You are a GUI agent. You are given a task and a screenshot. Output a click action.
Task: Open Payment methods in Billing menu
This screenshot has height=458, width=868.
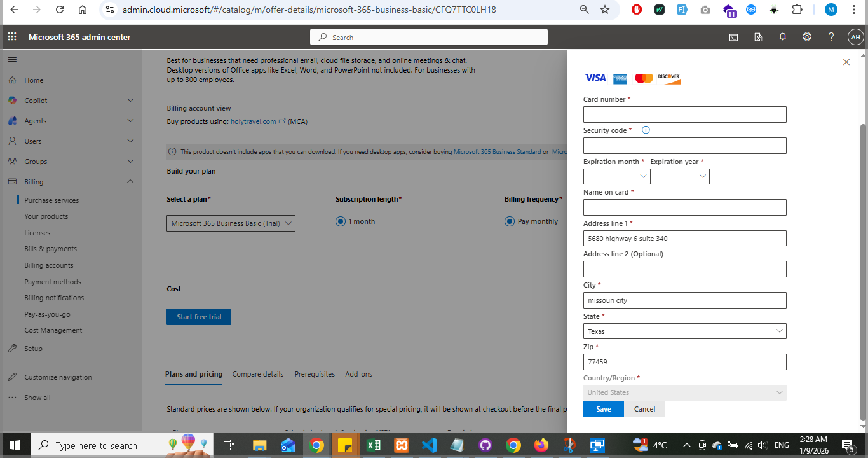pos(53,282)
